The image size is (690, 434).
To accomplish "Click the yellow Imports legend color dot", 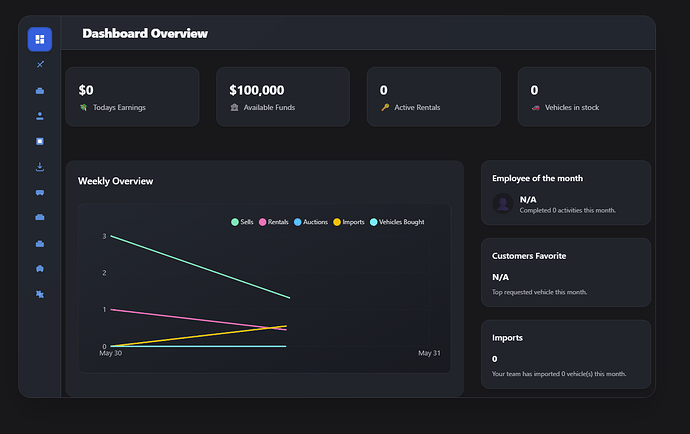I will 337,222.
